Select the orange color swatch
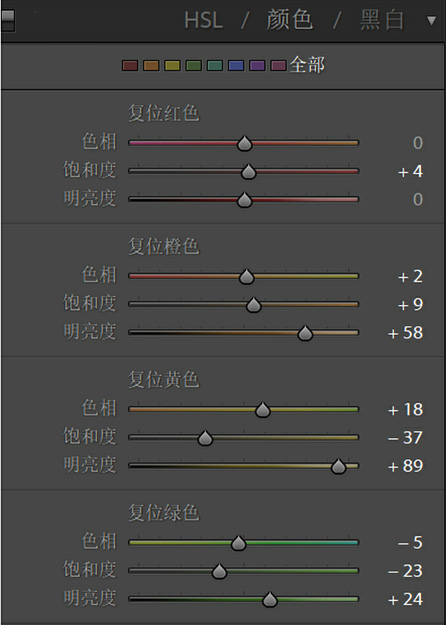 (x=151, y=65)
